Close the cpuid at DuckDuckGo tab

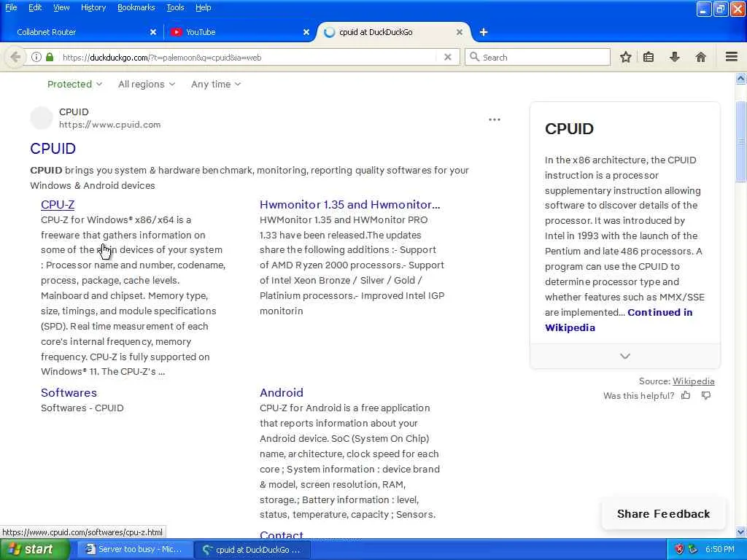pyautogui.click(x=460, y=32)
